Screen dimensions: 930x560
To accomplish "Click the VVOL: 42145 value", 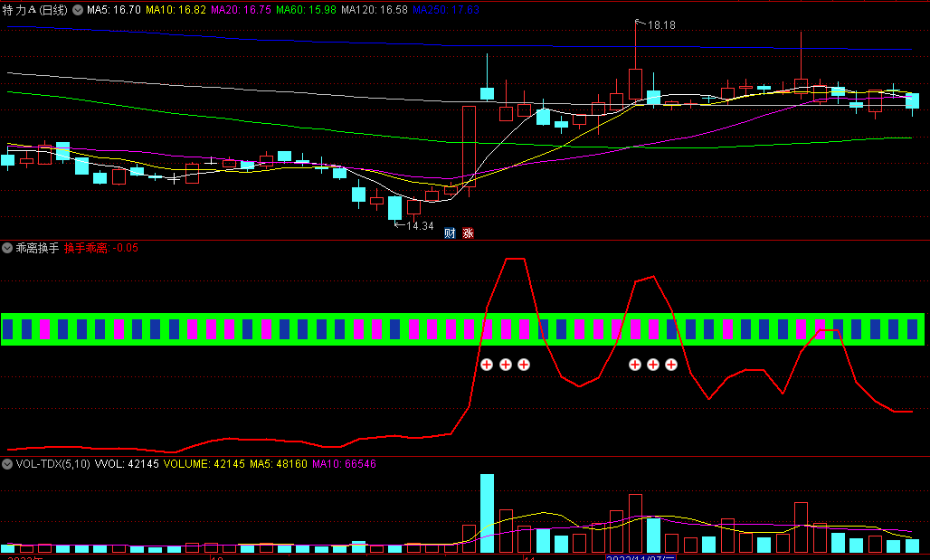I will point(127,464).
